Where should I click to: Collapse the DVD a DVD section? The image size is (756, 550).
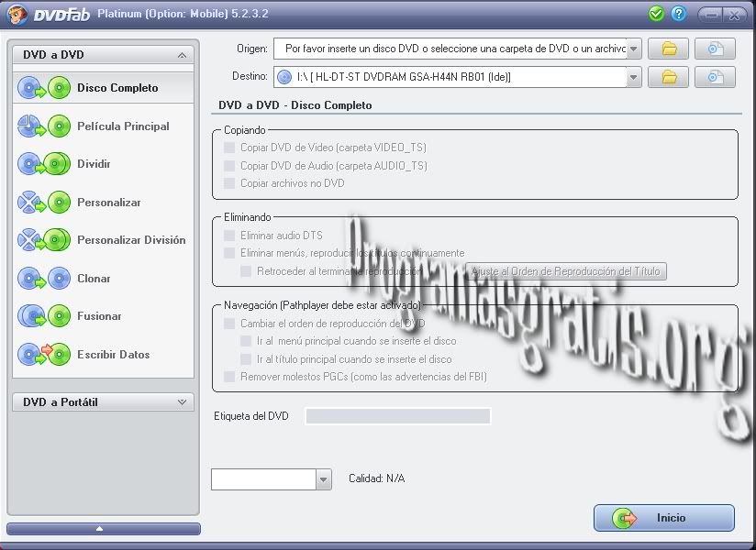[x=182, y=55]
